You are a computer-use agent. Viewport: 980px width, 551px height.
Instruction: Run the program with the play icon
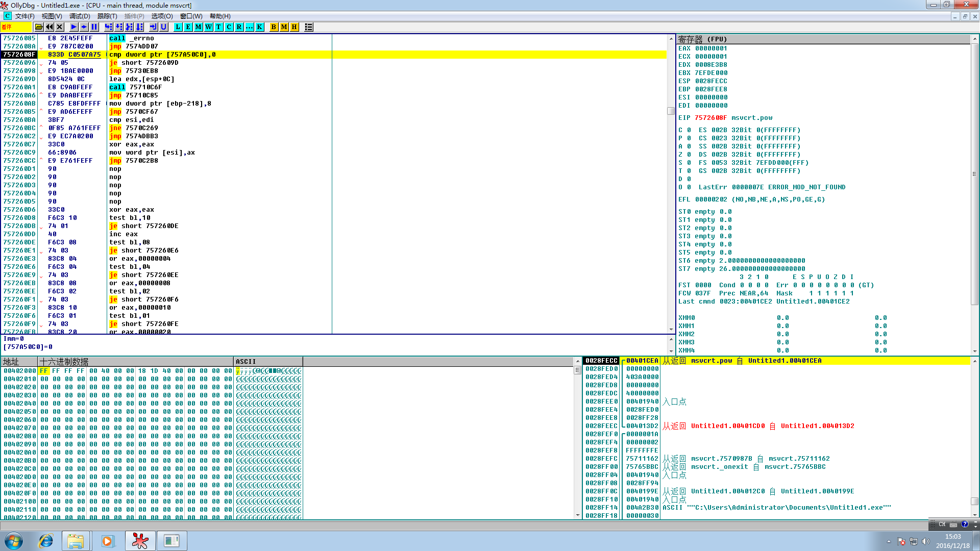[x=74, y=27]
